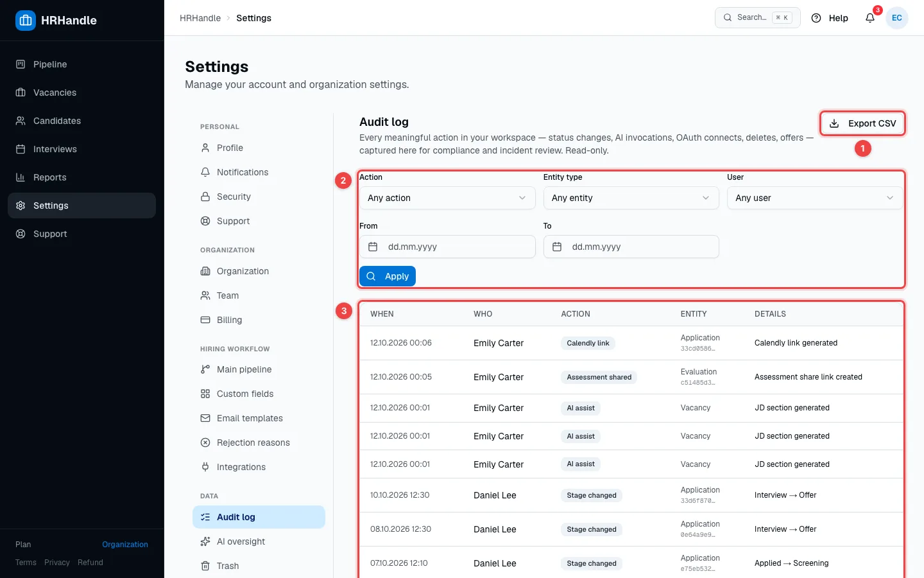Click the From date field
This screenshot has width=924, height=578.
447,247
